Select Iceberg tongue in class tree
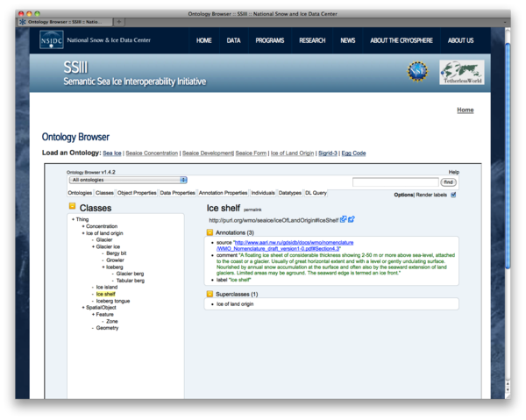526x420 pixels. [113, 301]
